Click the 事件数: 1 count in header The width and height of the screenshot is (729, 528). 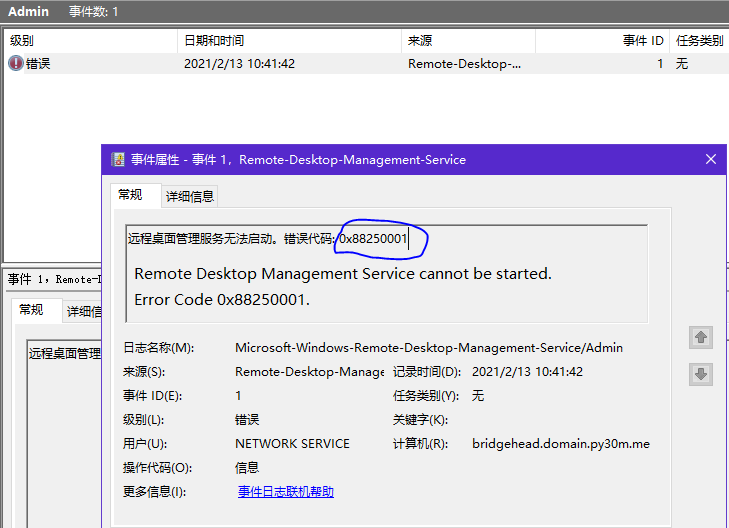pyautogui.click(x=93, y=11)
